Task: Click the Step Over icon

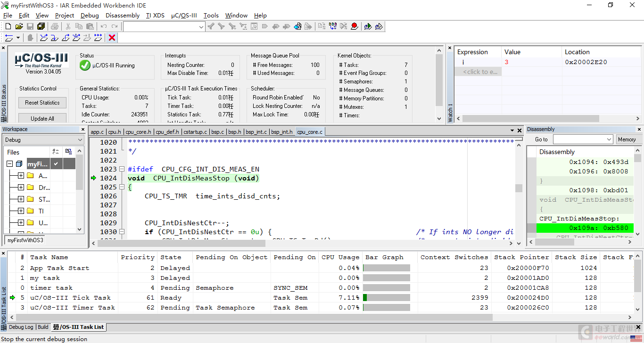Action: [44, 38]
